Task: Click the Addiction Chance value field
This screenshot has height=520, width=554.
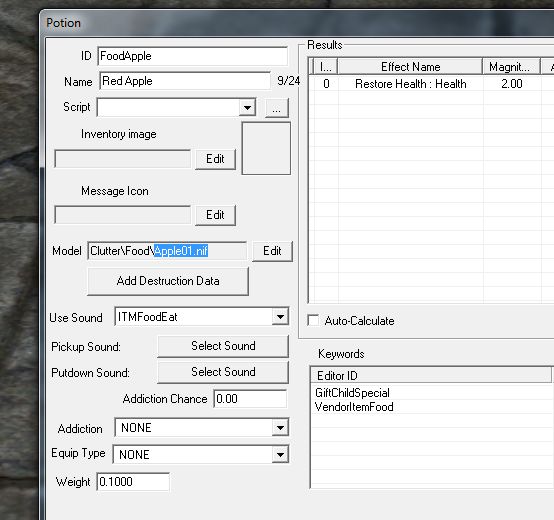Action: 250,399
